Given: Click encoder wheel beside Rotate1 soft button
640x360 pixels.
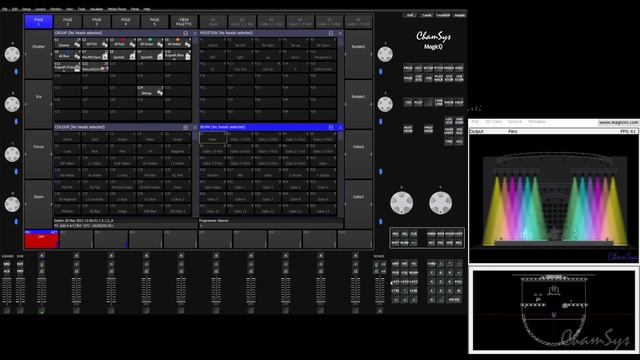Looking at the screenshot, I should pos(385,104).
